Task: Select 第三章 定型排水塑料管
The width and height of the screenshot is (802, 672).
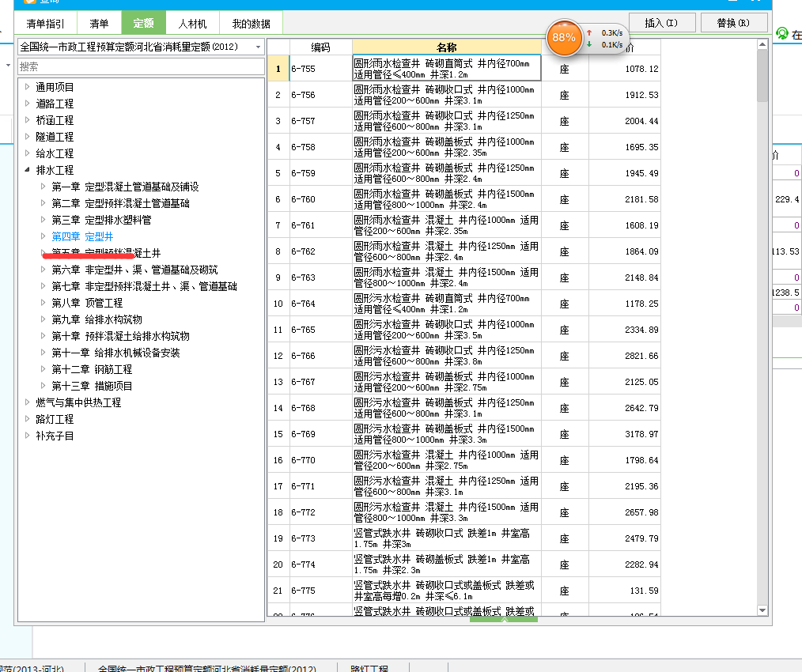Action: coord(101,220)
